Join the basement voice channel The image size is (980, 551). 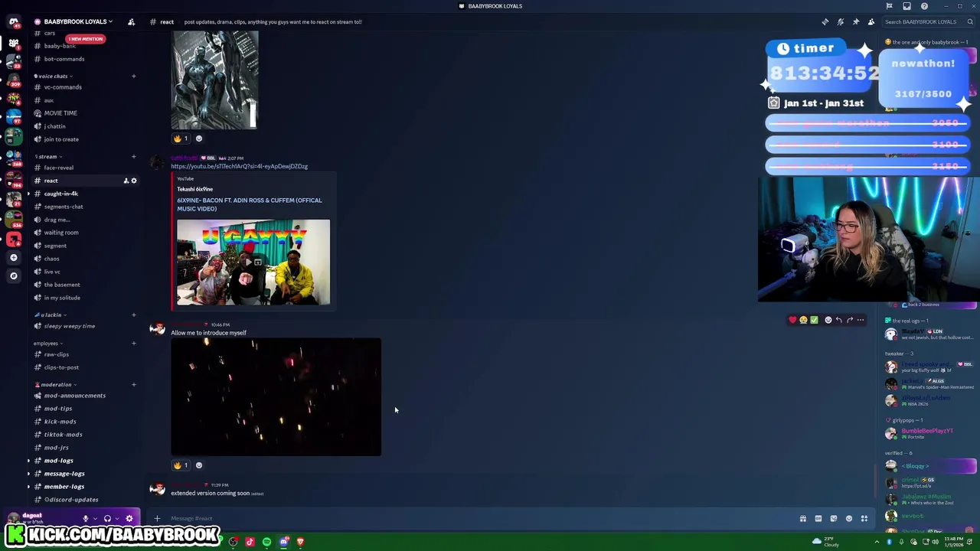[x=62, y=285]
